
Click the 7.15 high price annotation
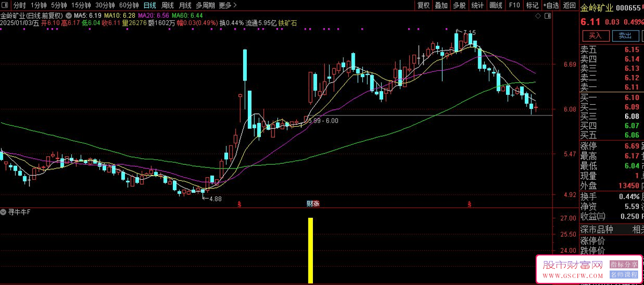coord(469,33)
